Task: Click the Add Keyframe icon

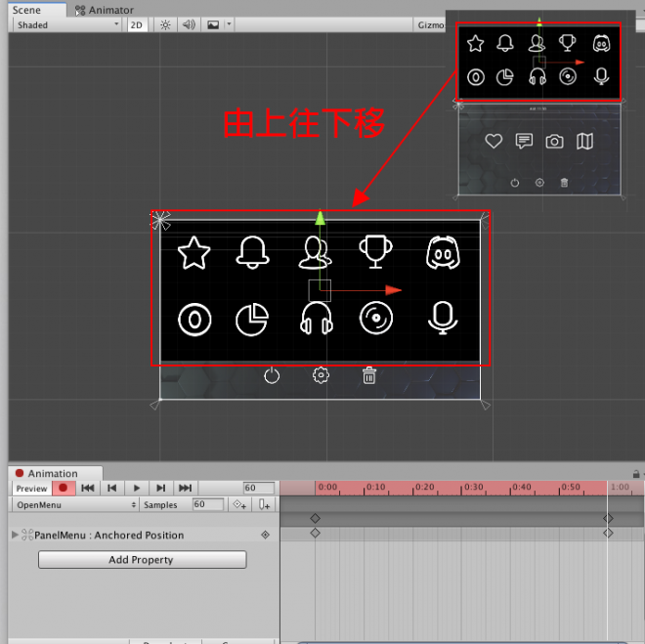Action: click(238, 505)
